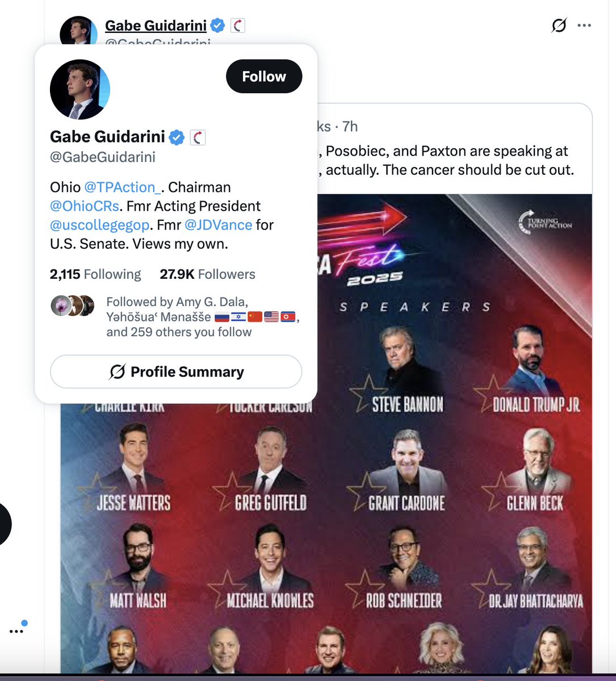Click the blue verified badge in the hover card

tap(177, 137)
